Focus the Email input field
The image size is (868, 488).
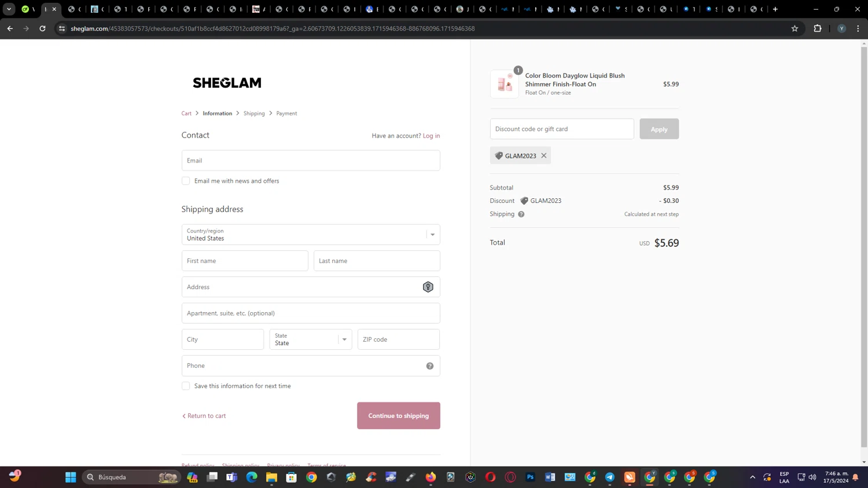tap(311, 161)
